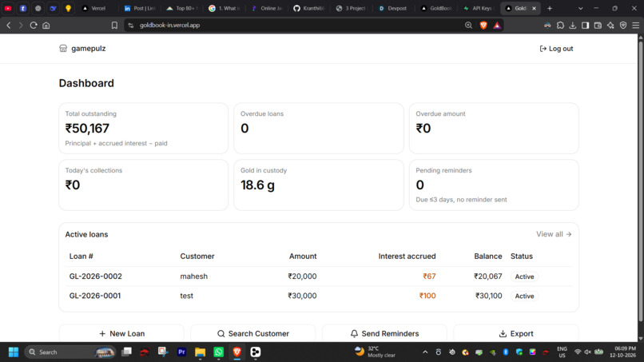Select customer test in loans table
Image resolution: width=644 pixels, height=362 pixels.
[x=186, y=296]
